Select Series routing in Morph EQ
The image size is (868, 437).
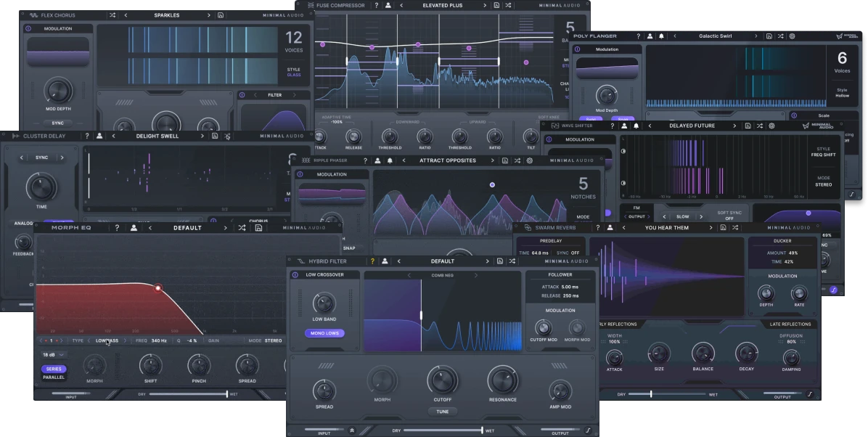coord(54,369)
